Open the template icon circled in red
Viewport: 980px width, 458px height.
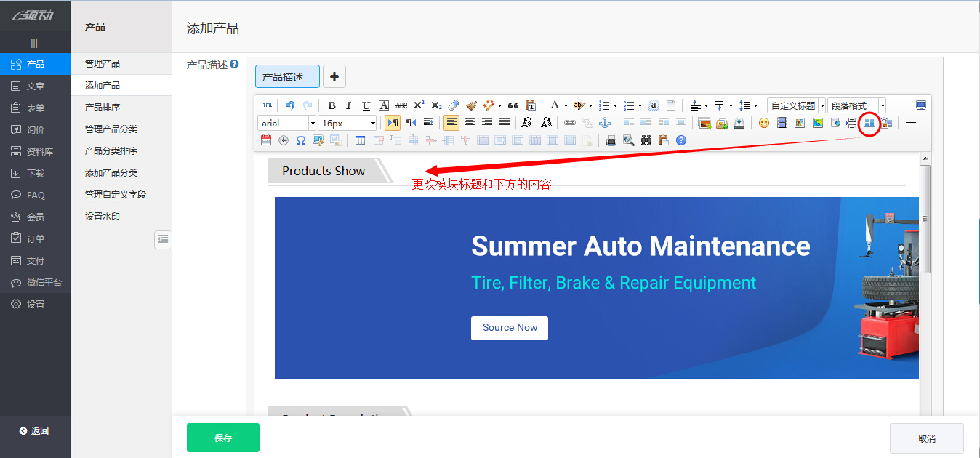click(x=869, y=123)
